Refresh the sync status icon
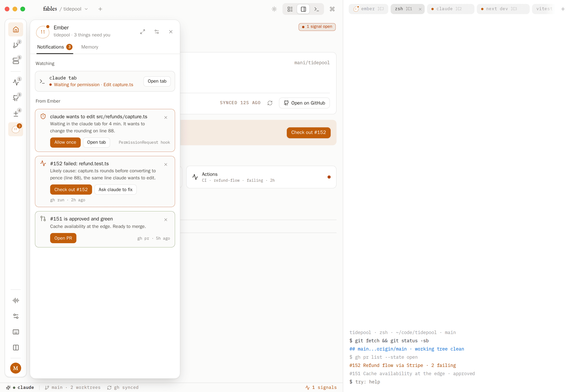Viewport: 572px width, 392px height. [x=270, y=103]
